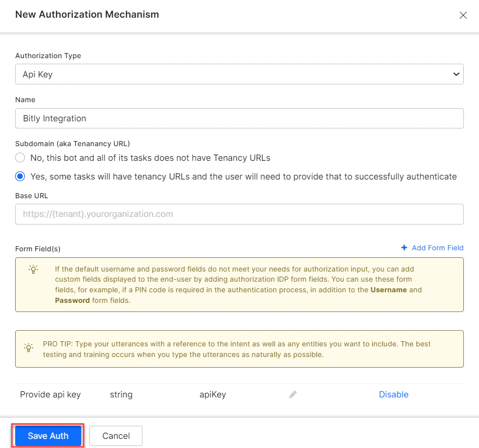Save the authorization with Save Auth
The height and width of the screenshot is (448, 479).
click(47, 435)
